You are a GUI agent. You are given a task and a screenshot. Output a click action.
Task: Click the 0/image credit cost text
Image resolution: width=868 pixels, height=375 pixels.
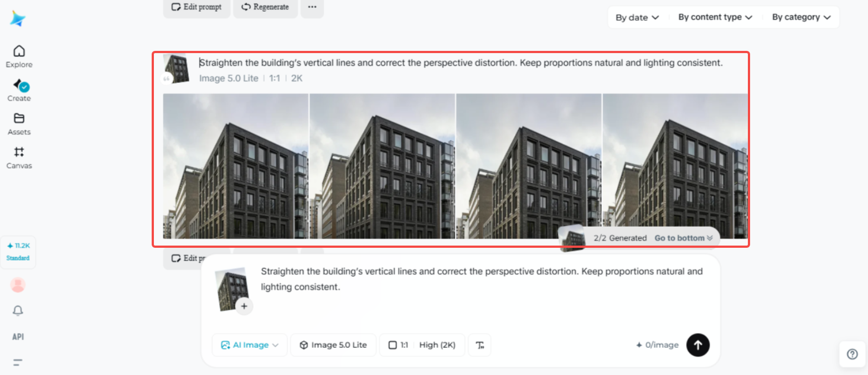coord(657,345)
